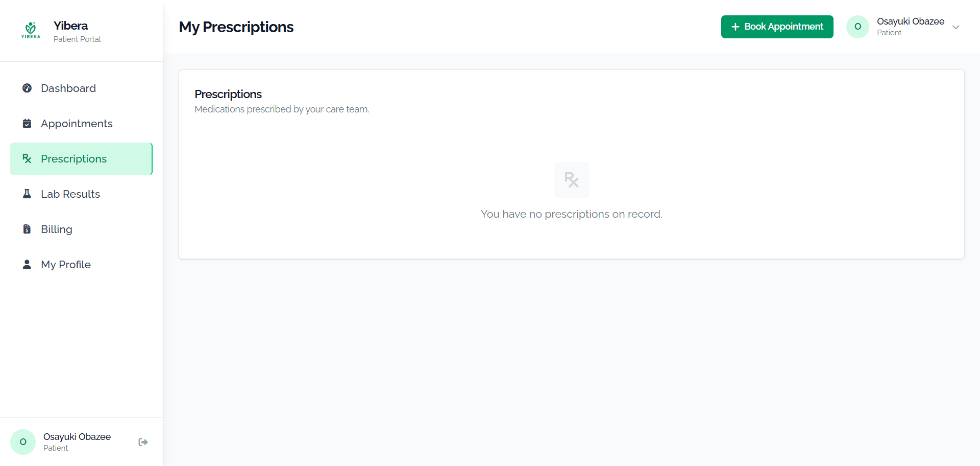The width and height of the screenshot is (980, 466).
Task: Click the Yibera logo icon
Action: tap(31, 31)
